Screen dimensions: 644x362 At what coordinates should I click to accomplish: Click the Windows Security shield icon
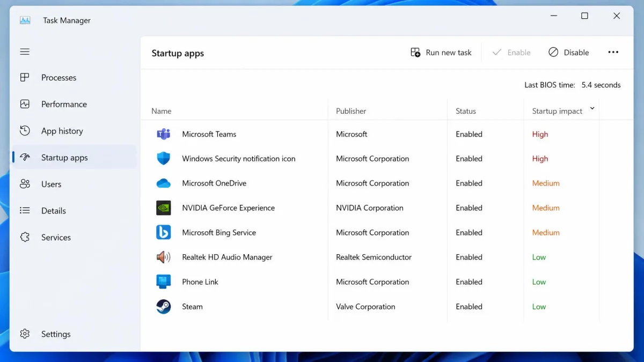click(163, 159)
